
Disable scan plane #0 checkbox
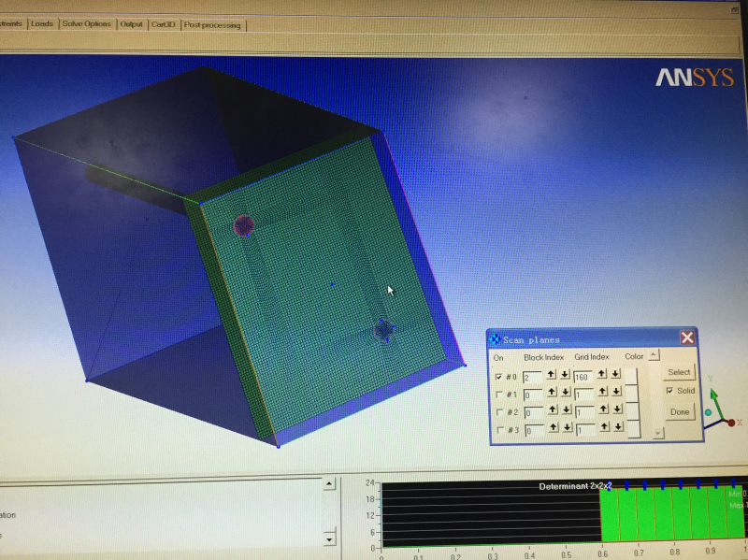[x=498, y=377]
